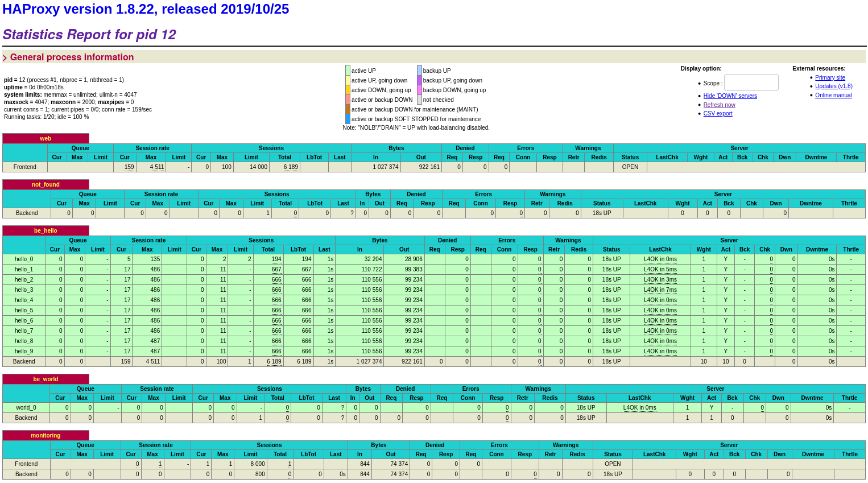Click the be_world proxy title
This screenshot has width=868, height=483.
[x=46, y=379]
